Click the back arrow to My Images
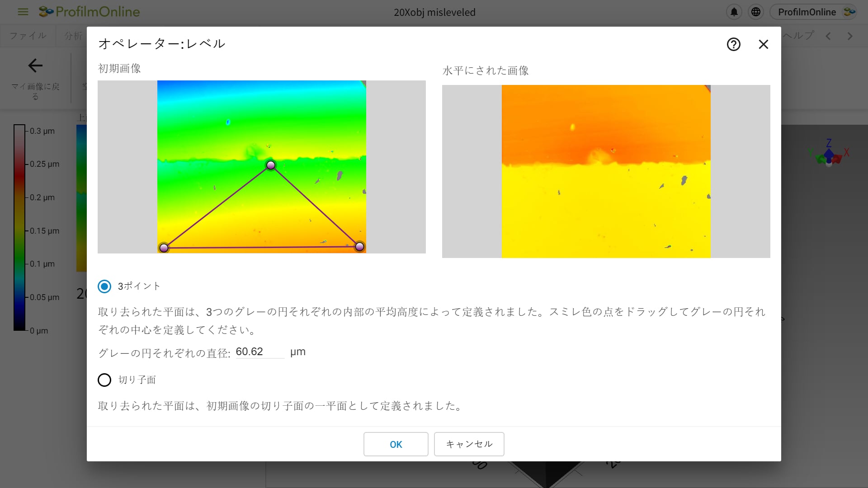Image resolution: width=868 pixels, height=488 pixels. click(35, 66)
